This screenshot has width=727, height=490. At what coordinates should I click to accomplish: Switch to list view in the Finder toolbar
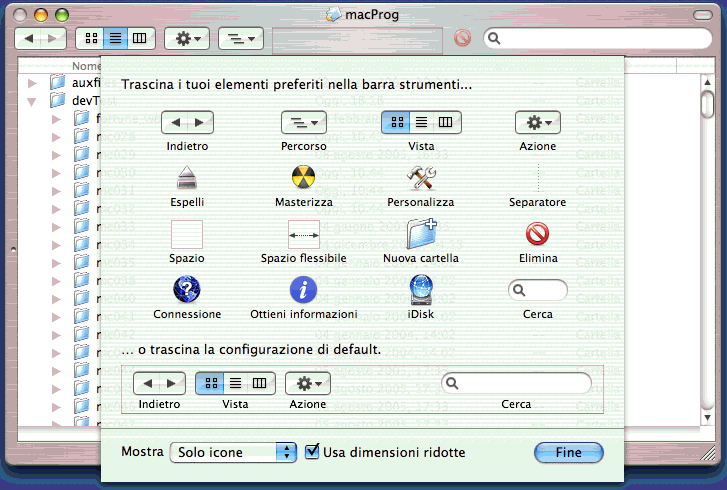point(115,38)
